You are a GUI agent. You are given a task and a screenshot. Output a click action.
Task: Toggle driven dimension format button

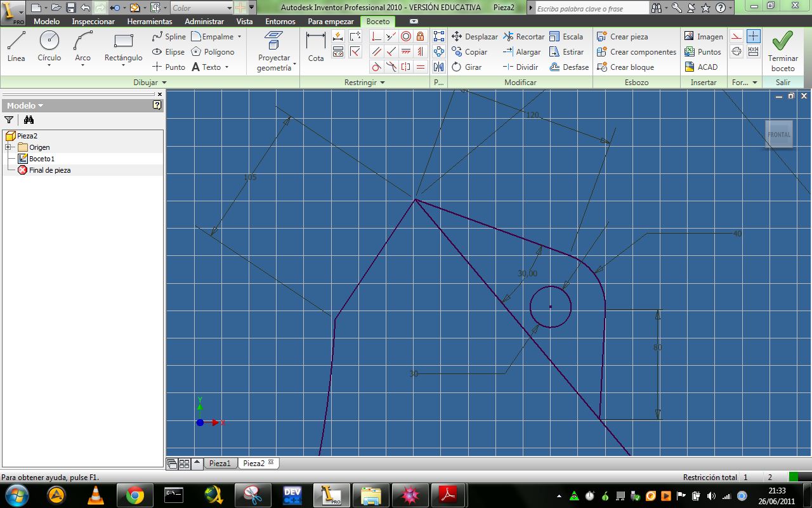753,51
